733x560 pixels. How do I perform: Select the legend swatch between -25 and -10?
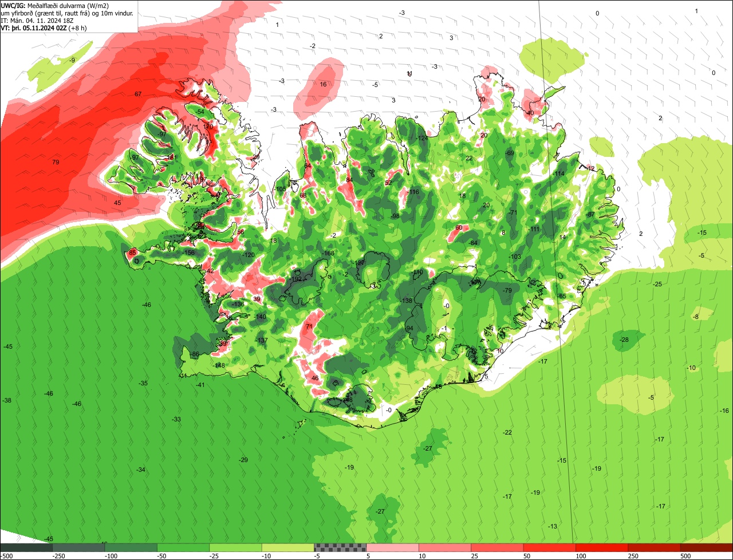pyautogui.click(x=236, y=547)
